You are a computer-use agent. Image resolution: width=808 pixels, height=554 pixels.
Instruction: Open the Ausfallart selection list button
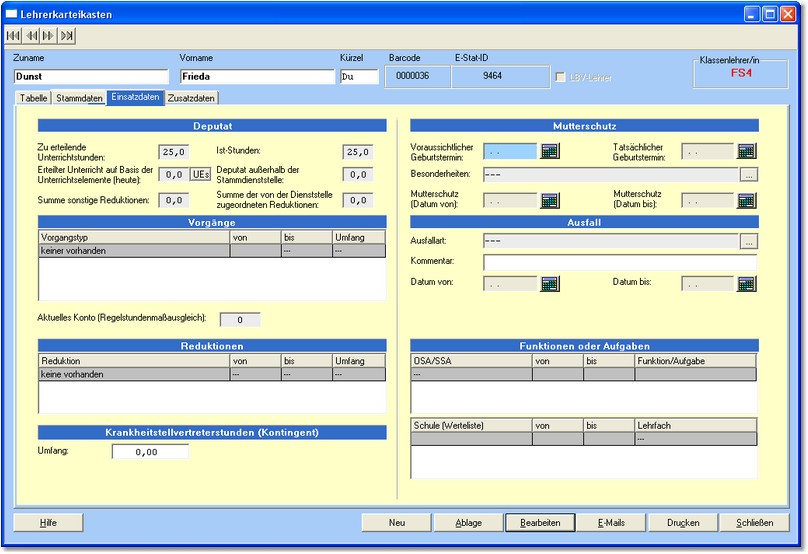point(749,241)
